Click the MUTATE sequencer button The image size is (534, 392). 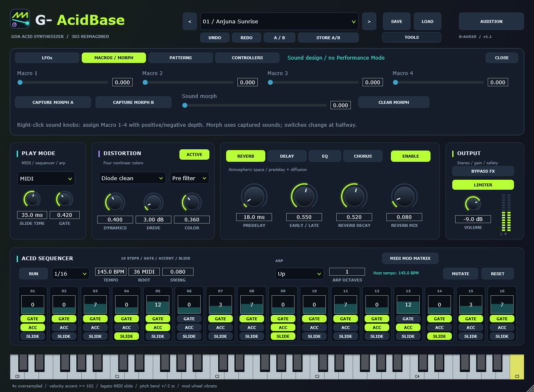pyautogui.click(x=461, y=274)
